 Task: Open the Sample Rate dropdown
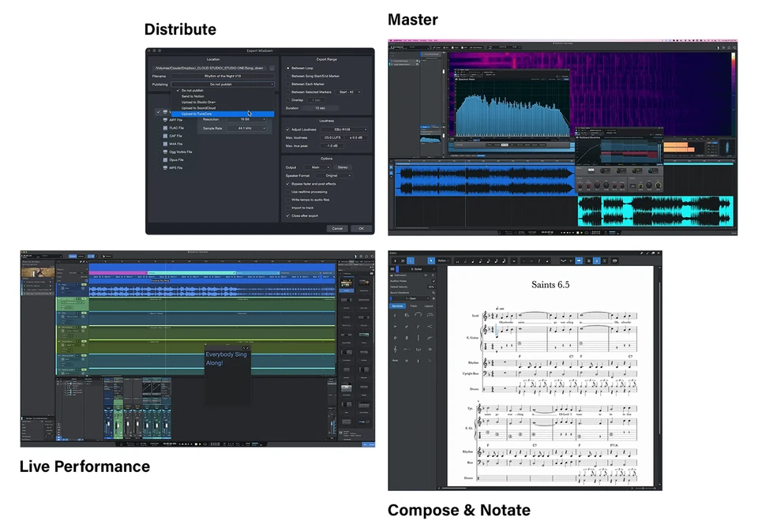(246, 129)
